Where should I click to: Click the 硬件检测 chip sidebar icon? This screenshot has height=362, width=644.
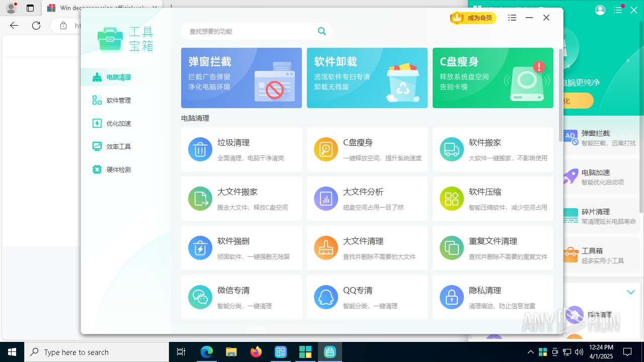tap(97, 169)
